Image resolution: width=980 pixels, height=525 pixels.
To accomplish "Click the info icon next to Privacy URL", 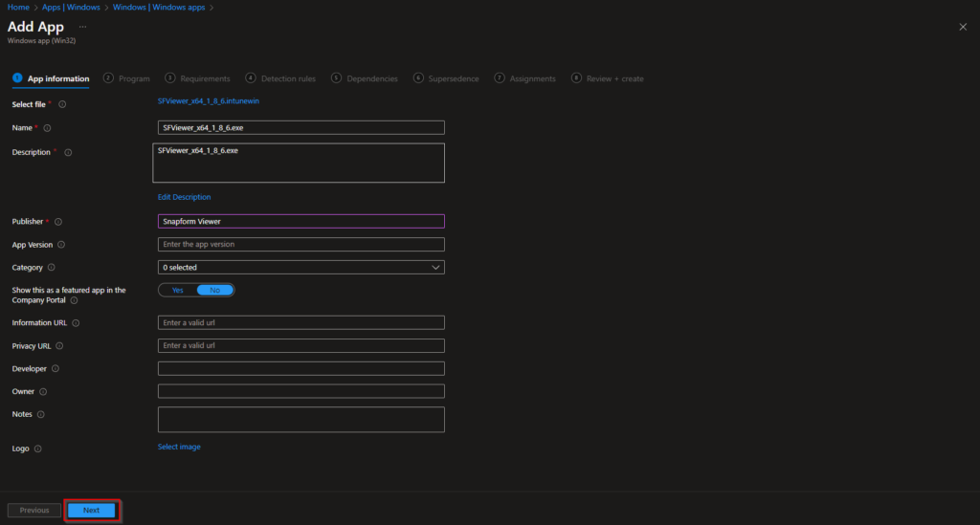I will pos(59,346).
